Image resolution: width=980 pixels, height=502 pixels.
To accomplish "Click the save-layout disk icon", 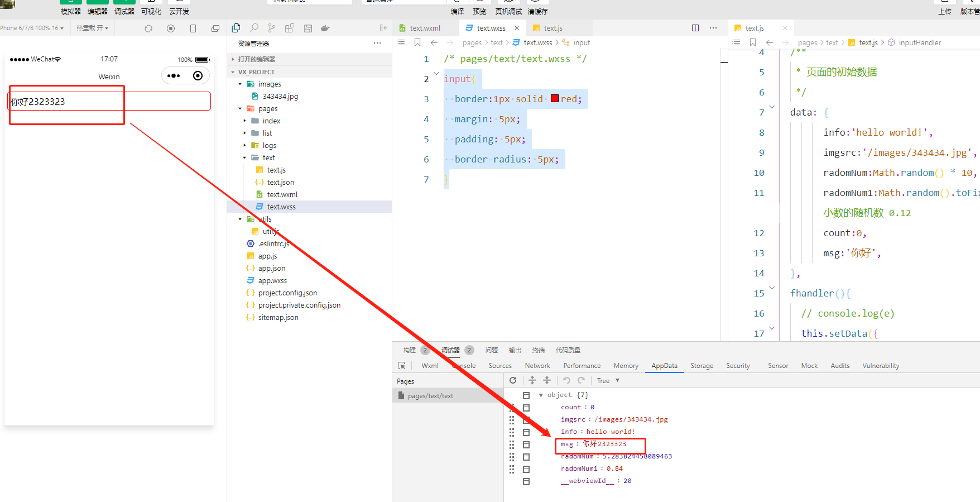I will click(308, 28).
